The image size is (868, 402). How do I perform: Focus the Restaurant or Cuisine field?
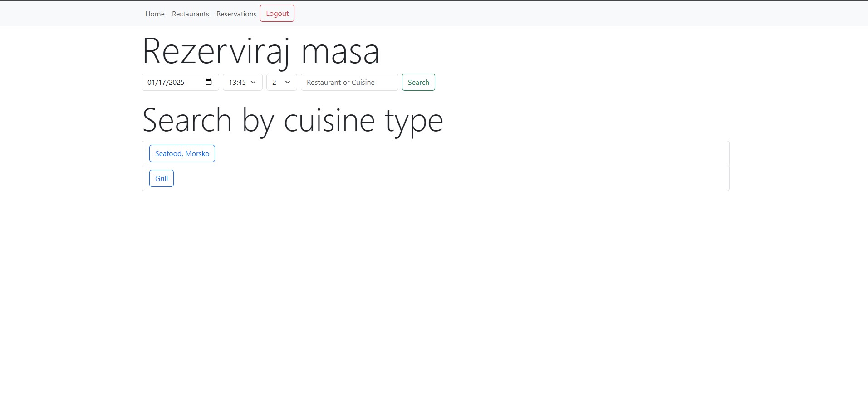349,82
